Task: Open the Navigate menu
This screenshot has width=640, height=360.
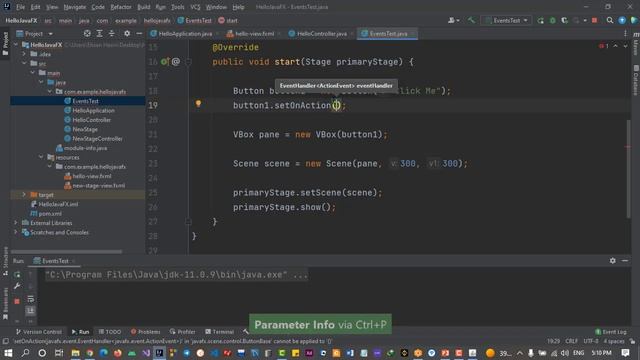Action: click(x=75, y=7)
